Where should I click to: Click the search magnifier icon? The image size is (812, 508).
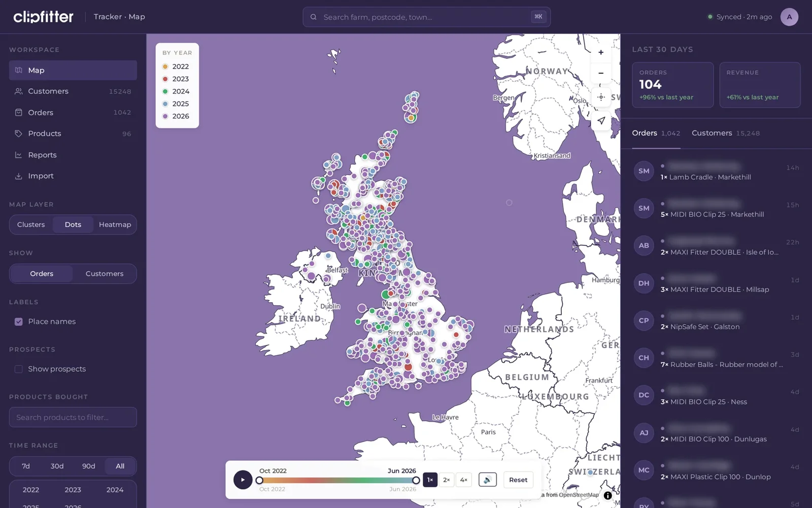click(314, 17)
